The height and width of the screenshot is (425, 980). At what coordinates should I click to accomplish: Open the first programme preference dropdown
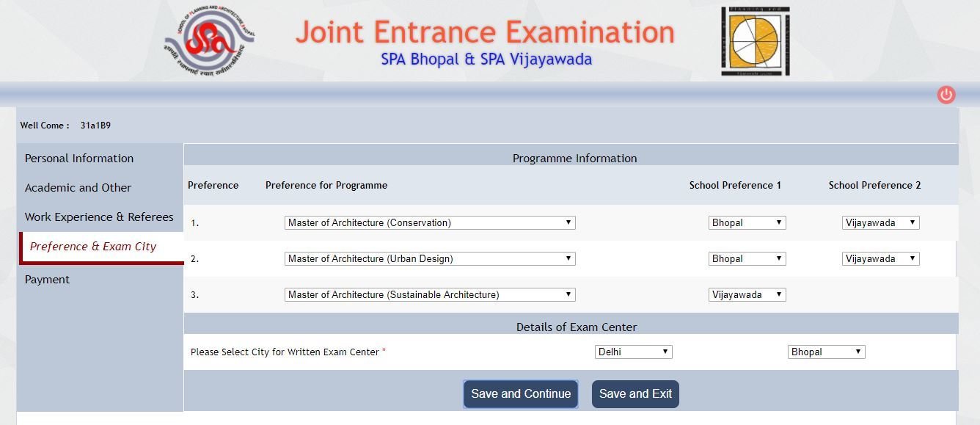click(x=430, y=222)
